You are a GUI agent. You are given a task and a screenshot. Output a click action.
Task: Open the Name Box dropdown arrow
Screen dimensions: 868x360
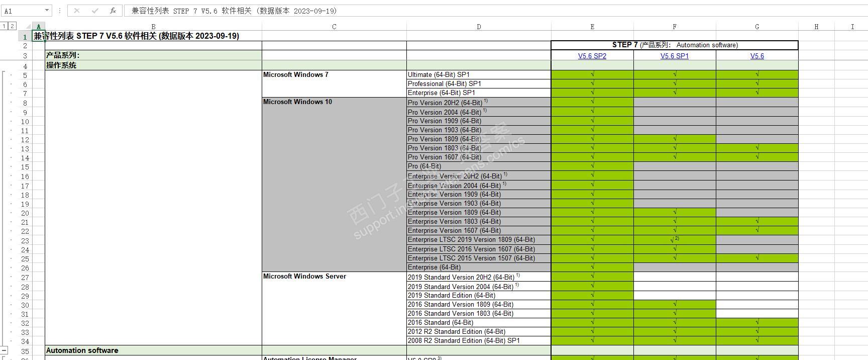click(x=47, y=11)
